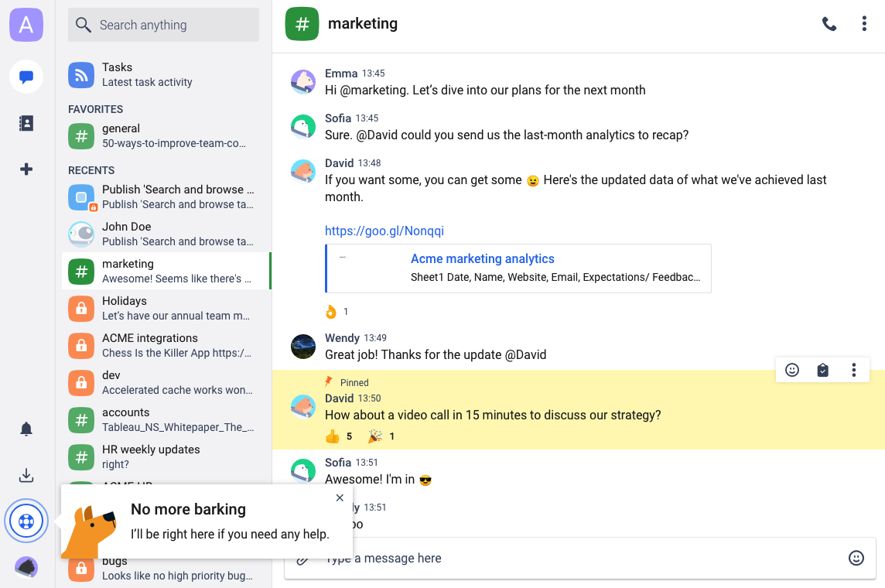
Task: Click the Tasks feed icon
Action: (x=81, y=75)
